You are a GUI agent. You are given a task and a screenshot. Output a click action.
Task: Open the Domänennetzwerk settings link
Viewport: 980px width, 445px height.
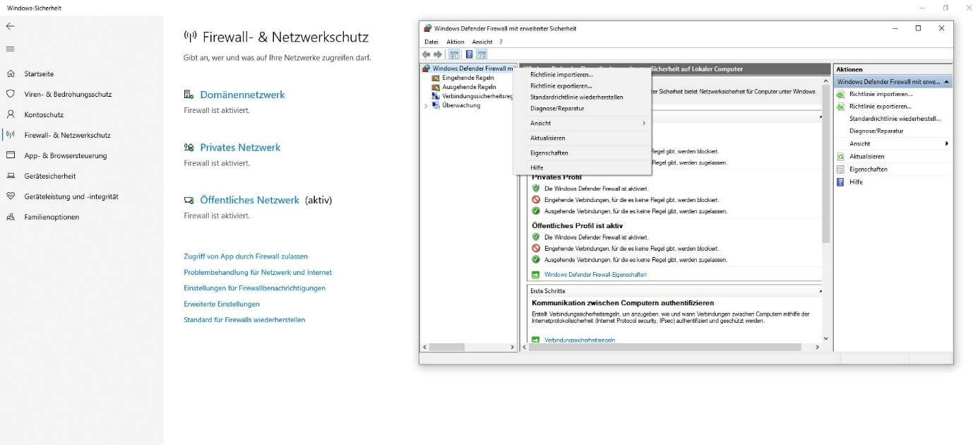[x=242, y=95]
